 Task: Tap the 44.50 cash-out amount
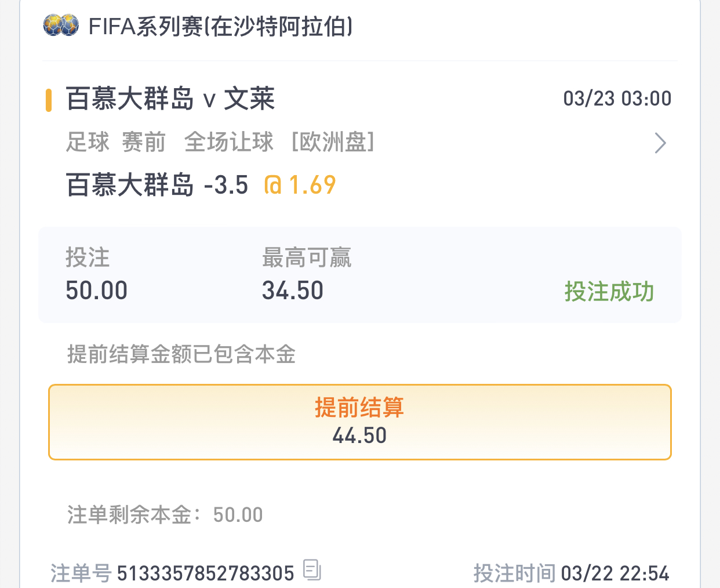[x=359, y=435]
